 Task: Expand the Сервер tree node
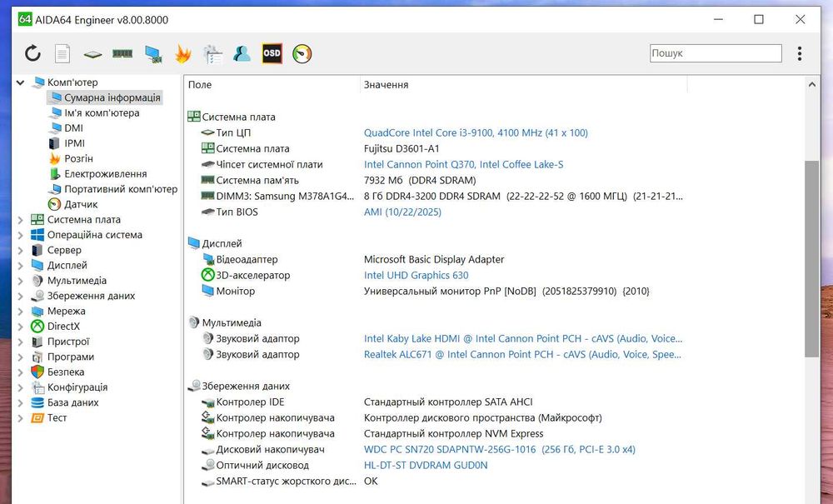pyautogui.click(x=20, y=250)
